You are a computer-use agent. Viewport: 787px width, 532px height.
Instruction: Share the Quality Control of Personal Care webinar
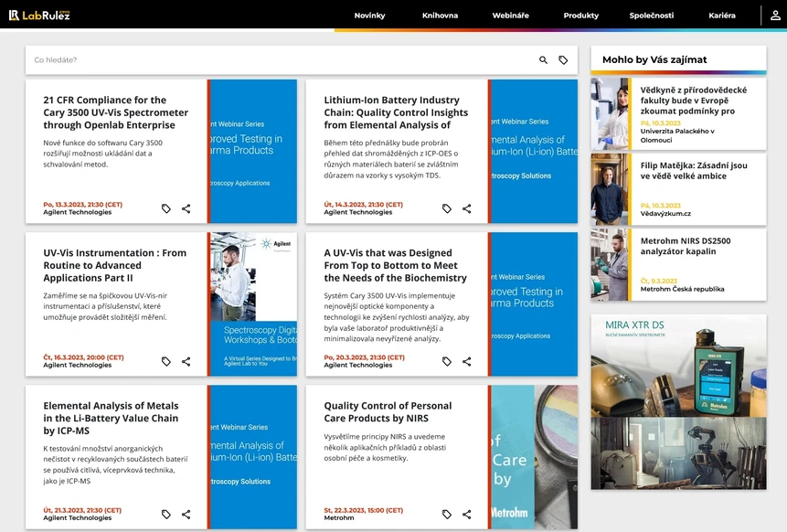(x=467, y=514)
